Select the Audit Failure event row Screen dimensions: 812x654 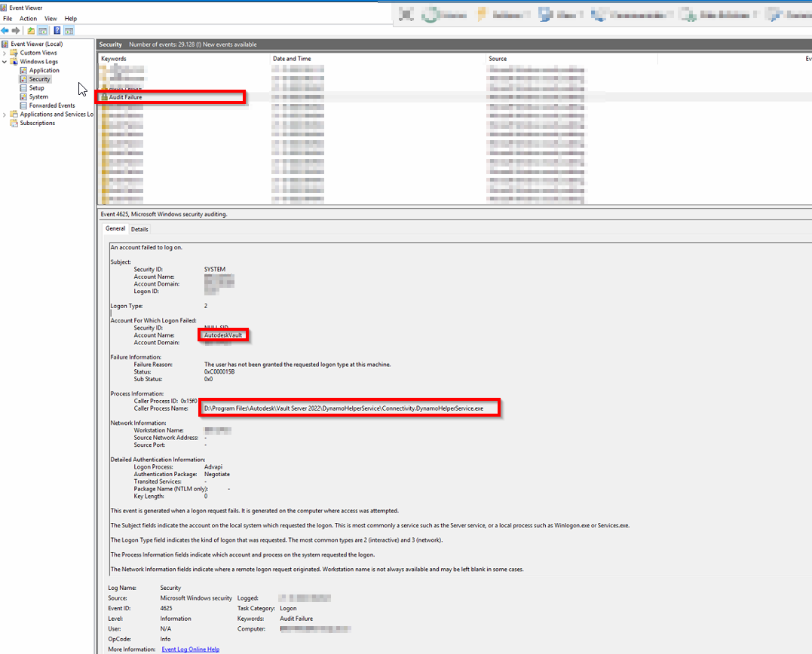151,96
